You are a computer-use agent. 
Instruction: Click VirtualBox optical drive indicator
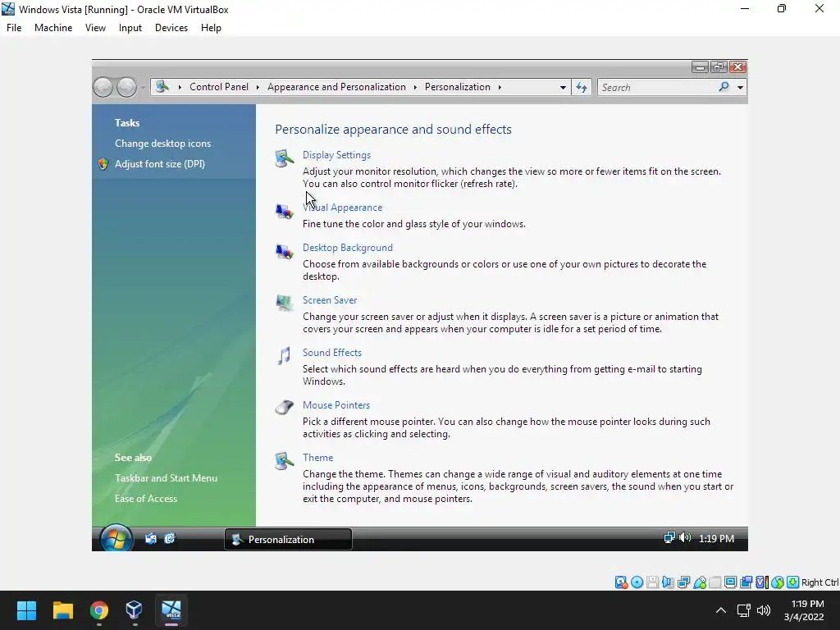click(637, 582)
